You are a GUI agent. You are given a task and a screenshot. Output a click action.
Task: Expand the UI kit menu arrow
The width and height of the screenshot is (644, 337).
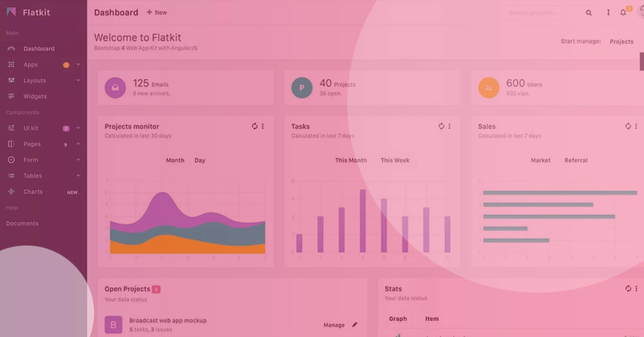coord(78,128)
